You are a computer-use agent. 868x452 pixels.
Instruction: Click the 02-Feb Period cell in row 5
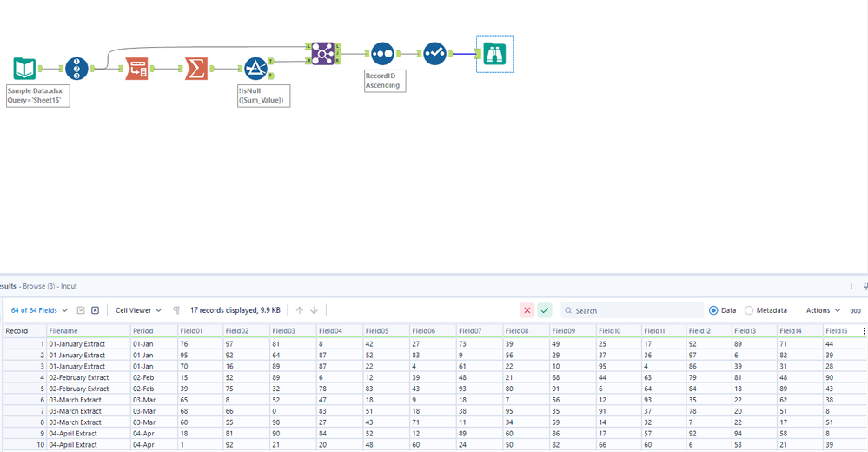tap(154, 389)
